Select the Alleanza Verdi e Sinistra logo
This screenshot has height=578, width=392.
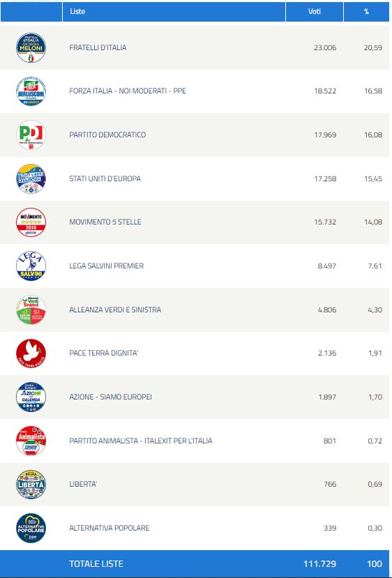(x=31, y=310)
